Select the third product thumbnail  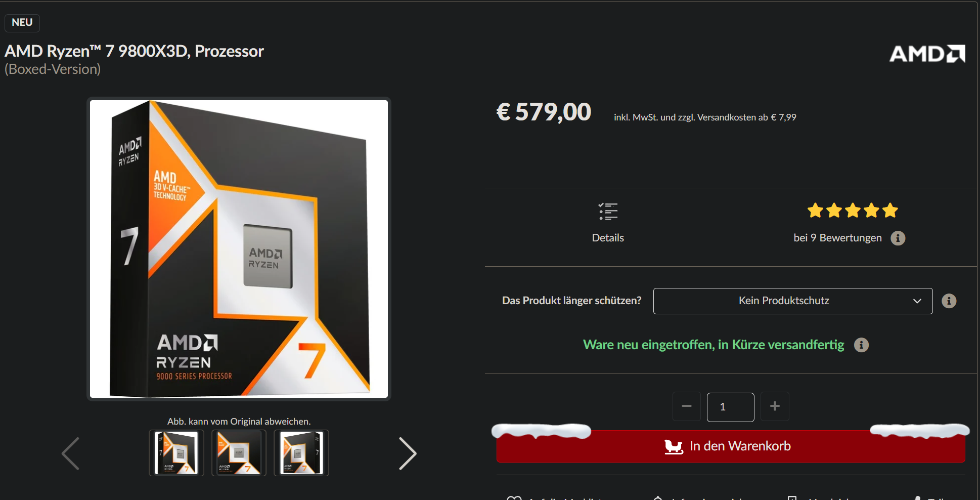301,453
